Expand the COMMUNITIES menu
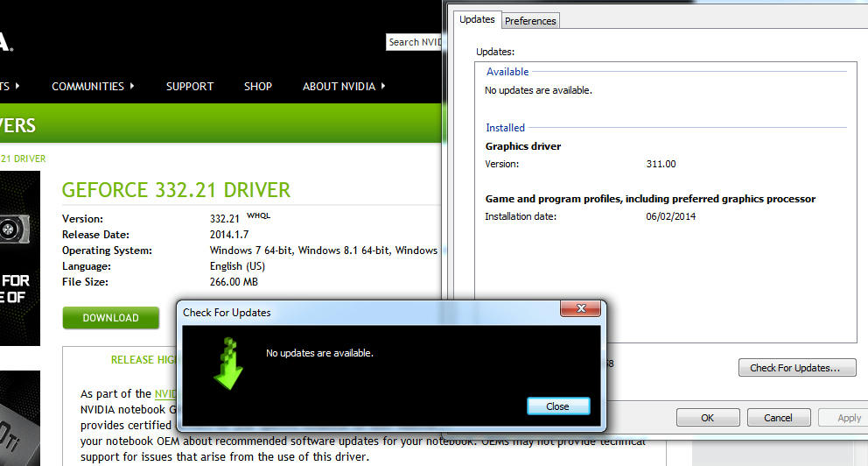868x466 pixels. point(93,86)
